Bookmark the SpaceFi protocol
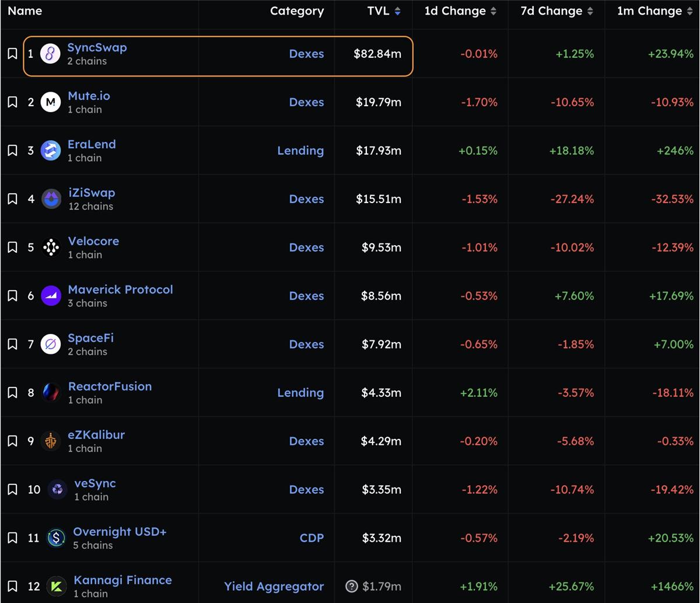700x603 pixels. (x=12, y=344)
